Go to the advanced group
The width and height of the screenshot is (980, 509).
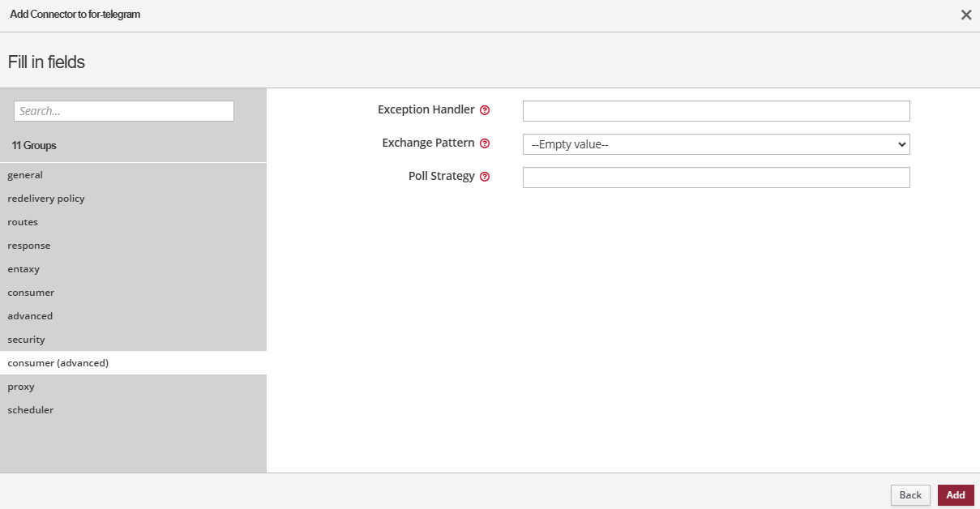coord(30,316)
